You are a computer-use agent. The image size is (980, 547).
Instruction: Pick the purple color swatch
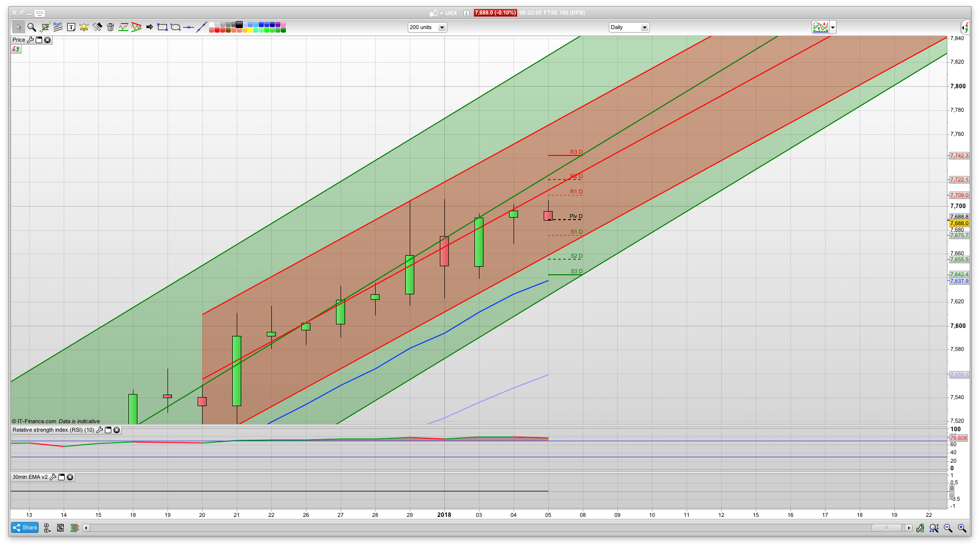pos(277,25)
